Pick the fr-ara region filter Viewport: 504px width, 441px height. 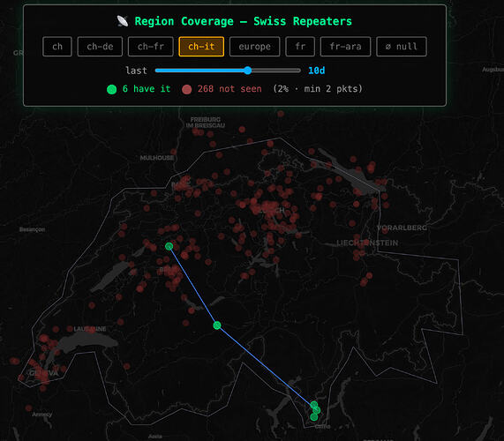[345, 47]
